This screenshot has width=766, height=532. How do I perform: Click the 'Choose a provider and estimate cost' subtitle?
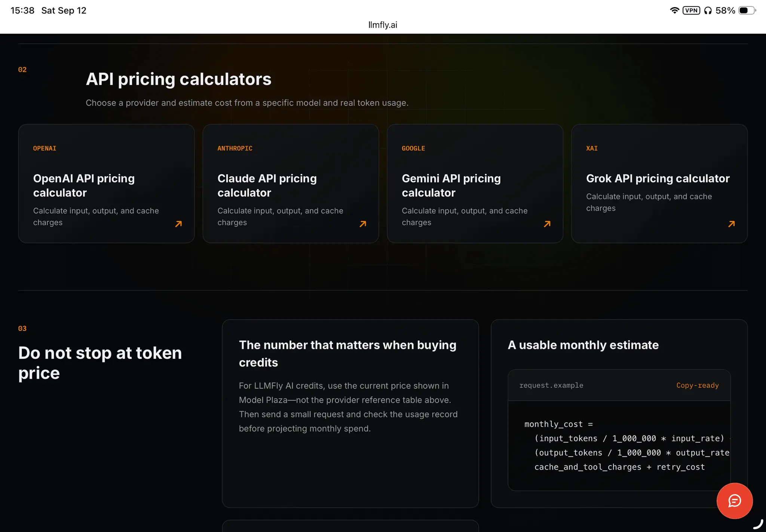(x=247, y=103)
